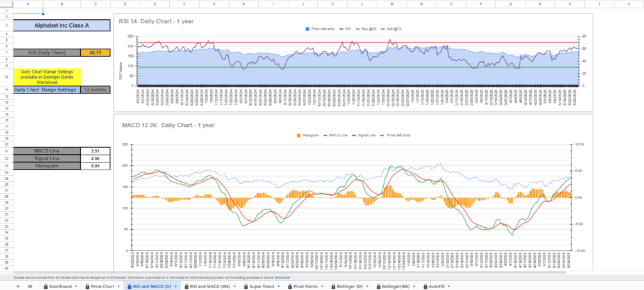Select the 0.94 value cell
Image resolution: width=644 pixels, height=290 pixels.
click(x=95, y=166)
